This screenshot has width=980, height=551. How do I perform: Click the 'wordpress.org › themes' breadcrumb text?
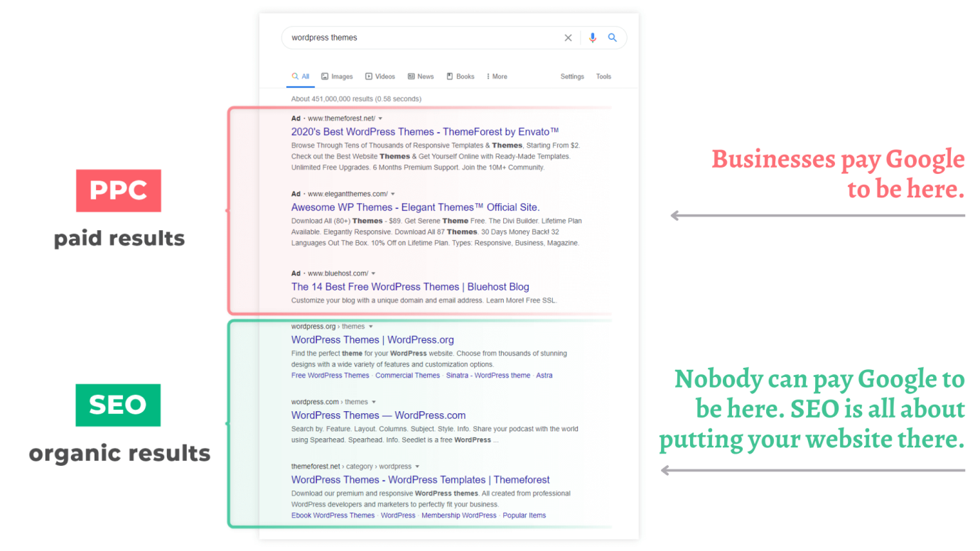[x=328, y=327]
